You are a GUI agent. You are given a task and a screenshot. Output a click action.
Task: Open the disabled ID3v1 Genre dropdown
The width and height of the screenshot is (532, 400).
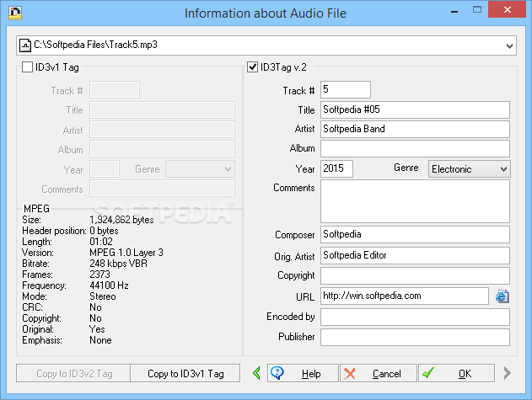tap(200, 168)
